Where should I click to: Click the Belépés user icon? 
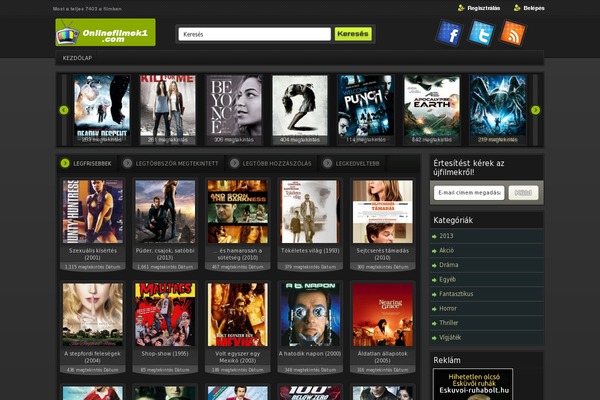[517, 8]
